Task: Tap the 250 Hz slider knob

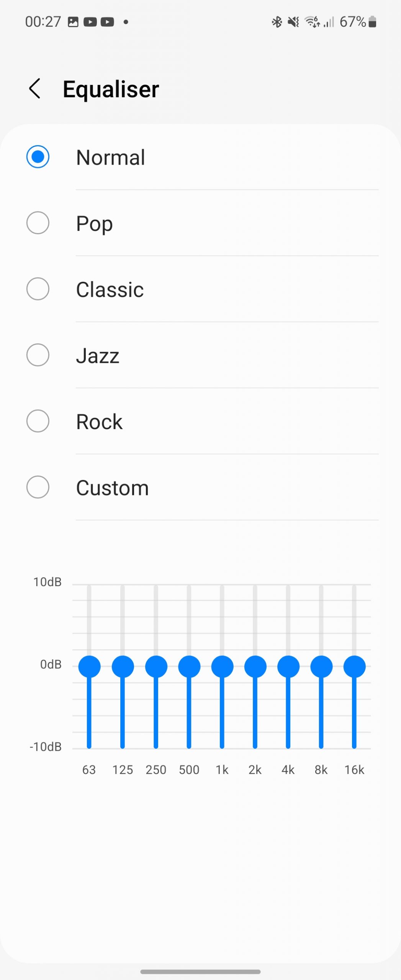Action: click(156, 666)
